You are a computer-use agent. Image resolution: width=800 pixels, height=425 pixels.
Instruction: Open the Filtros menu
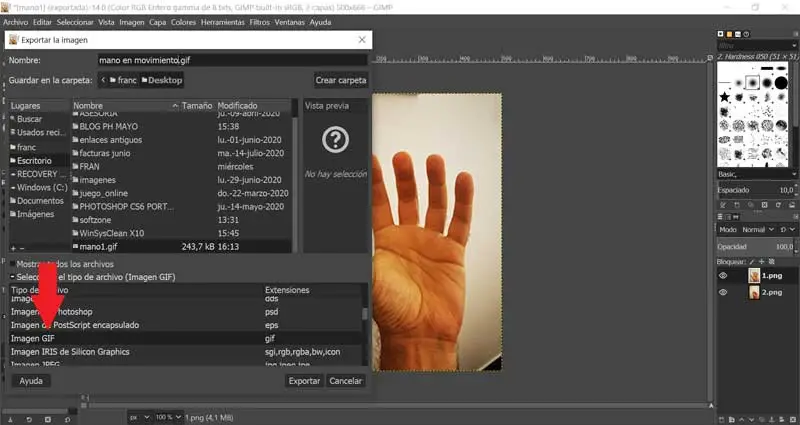(260, 22)
